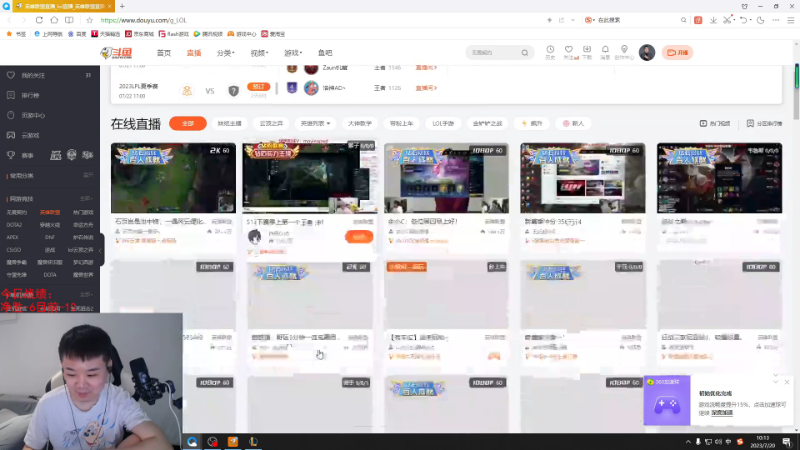This screenshot has width=800, height=450.
Task: Open the 首页 nav item
Action: click(x=164, y=53)
